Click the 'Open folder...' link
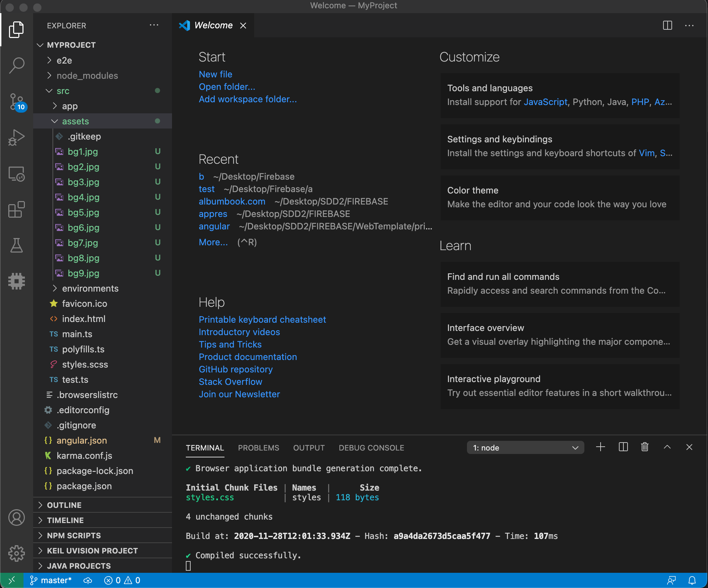Viewport: 708px width, 588px height. click(227, 87)
